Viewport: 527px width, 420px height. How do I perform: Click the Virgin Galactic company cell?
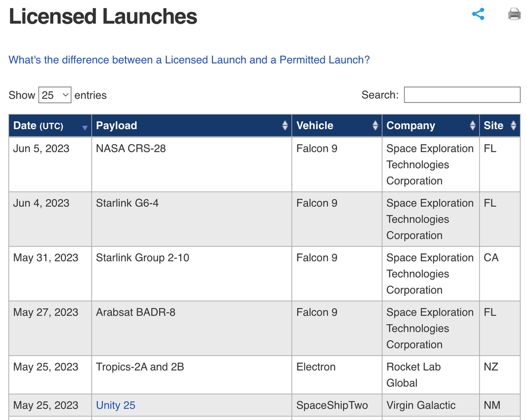click(431, 405)
